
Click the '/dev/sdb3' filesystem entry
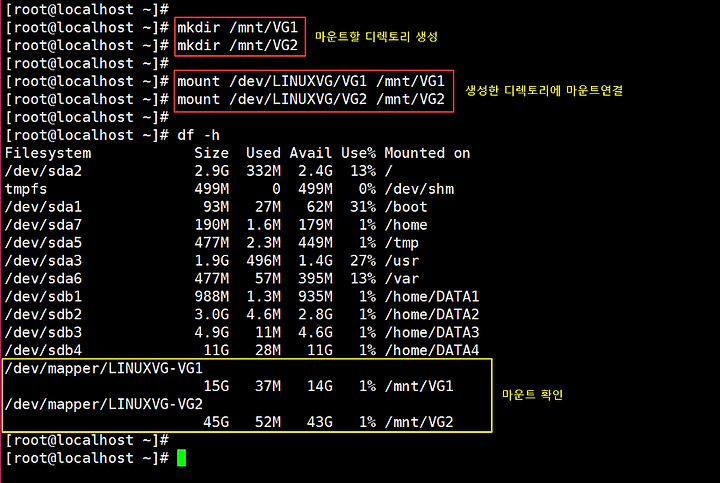(43, 332)
